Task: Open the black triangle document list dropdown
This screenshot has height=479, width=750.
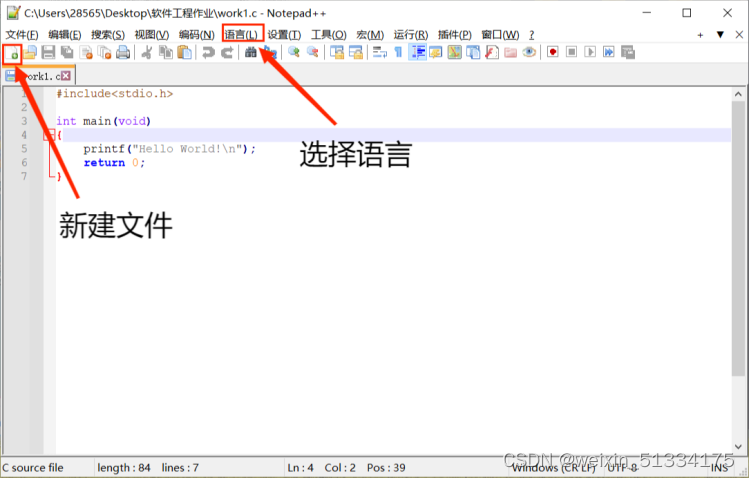Action: click(x=720, y=34)
